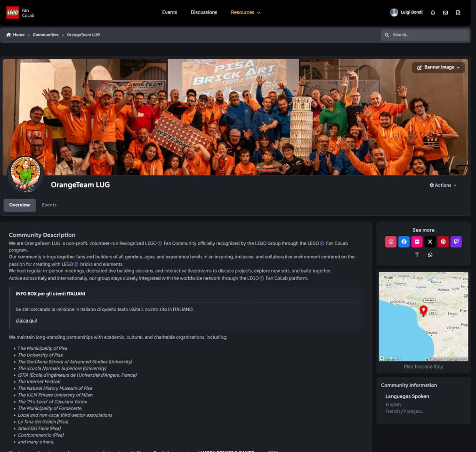Select the Overview tab
476x452 pixels.
pyautogui.click(x=19, y=205)
